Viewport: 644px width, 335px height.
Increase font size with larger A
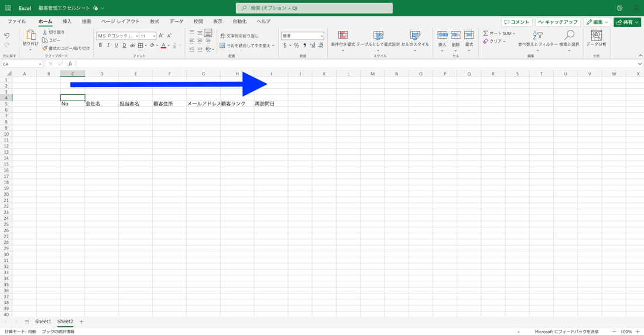tap(161, 36)
